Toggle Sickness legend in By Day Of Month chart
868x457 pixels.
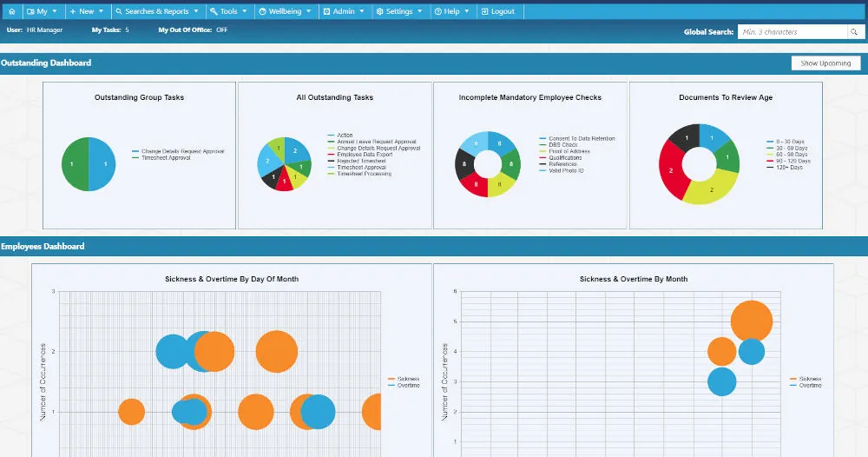tap(404, 379)
